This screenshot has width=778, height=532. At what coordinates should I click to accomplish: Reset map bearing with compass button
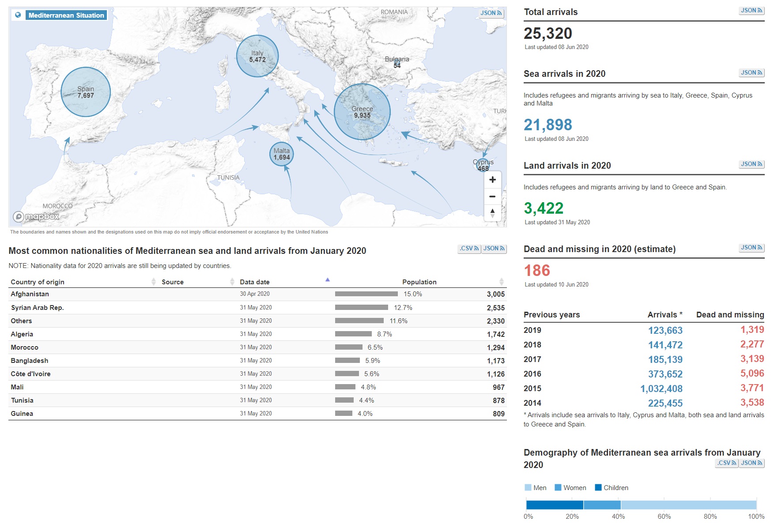coord(492,213)
